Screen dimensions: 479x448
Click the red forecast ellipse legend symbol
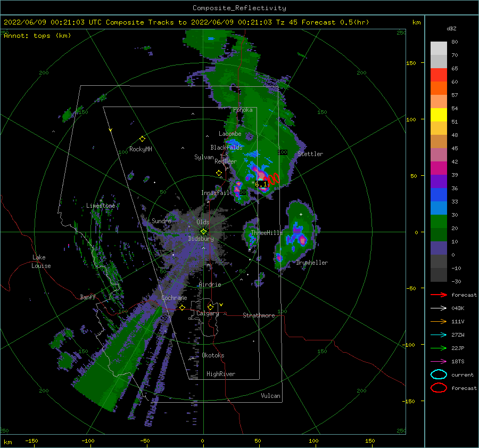point(439,388)
